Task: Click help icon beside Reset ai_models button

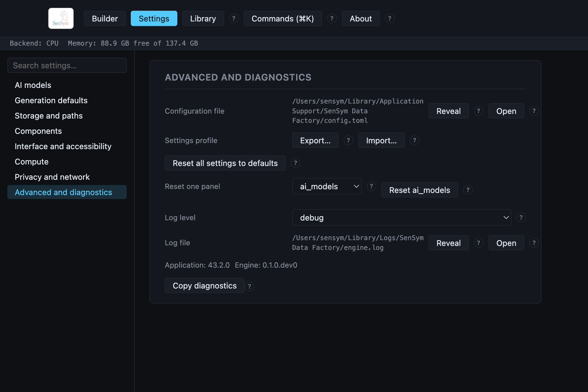Action: (468, 190)
